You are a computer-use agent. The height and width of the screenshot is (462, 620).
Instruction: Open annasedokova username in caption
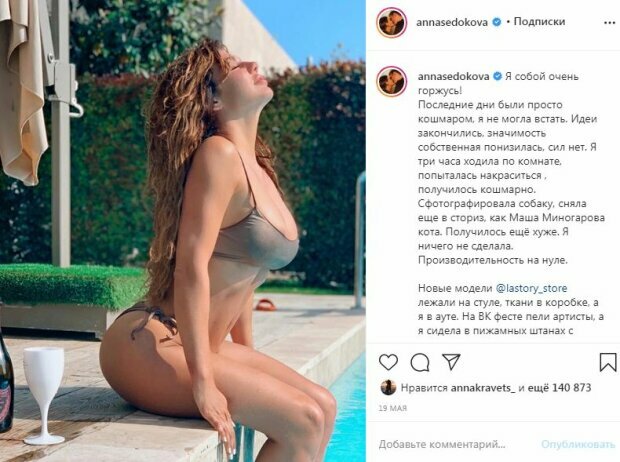click(x=453, y=76)
